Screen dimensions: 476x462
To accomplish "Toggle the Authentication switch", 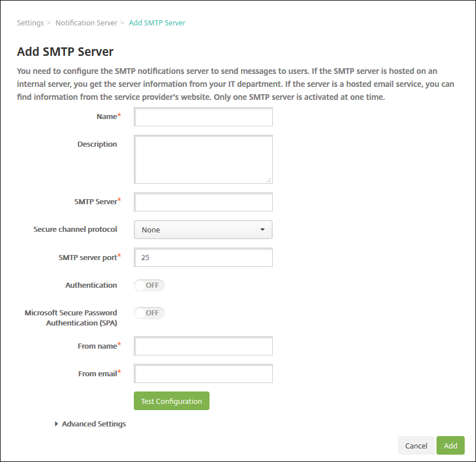I will coord(149,285).
